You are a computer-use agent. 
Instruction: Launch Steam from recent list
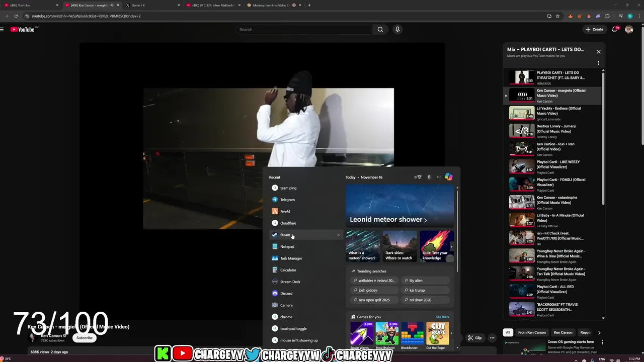click(x=305, y=235)
